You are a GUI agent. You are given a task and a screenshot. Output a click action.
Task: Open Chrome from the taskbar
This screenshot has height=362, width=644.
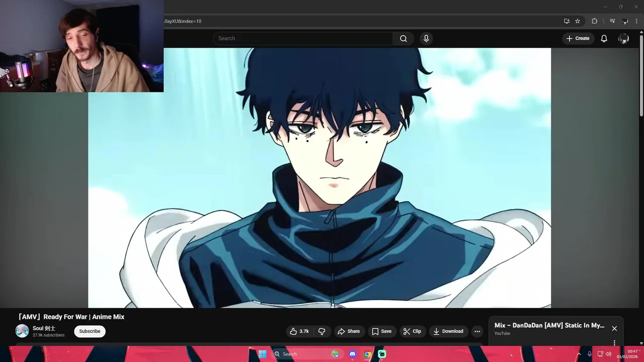click(367, 354)
